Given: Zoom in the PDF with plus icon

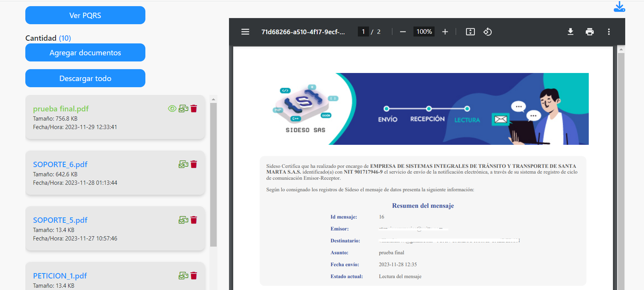Looking at the screenshot, I should pos(445,32).
